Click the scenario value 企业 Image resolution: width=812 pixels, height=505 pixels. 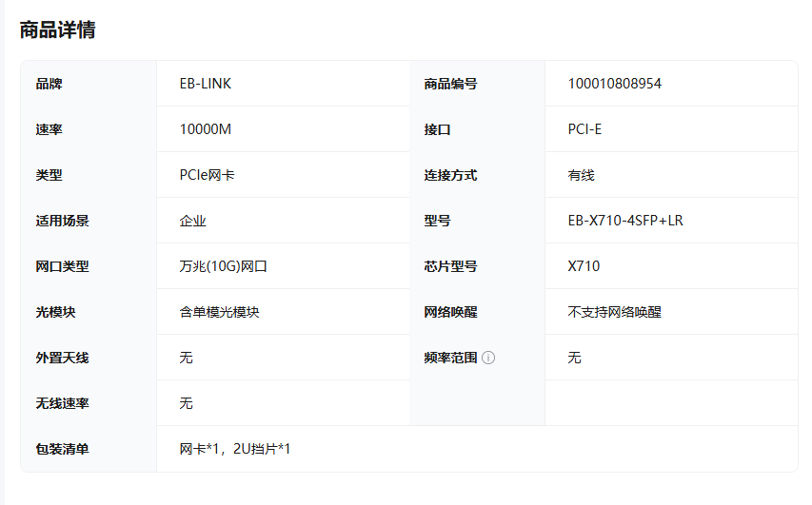(193, 221)
